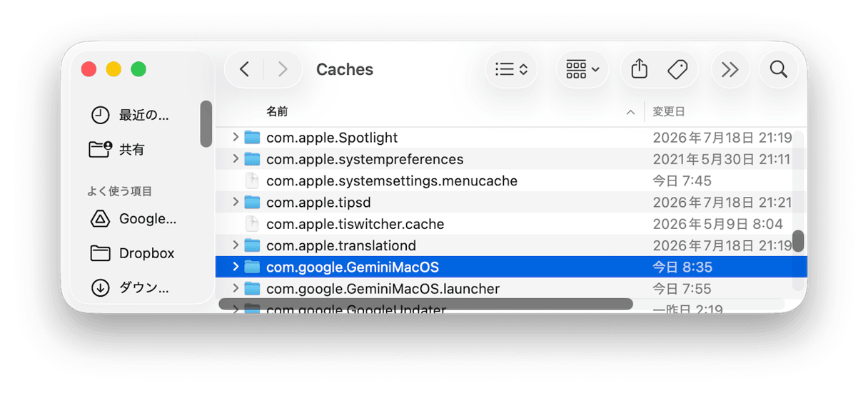Viewport: 868px width, 393px height.
Task: Select com.apple.systemsettings.menucache file
Action: pos(511,180)
